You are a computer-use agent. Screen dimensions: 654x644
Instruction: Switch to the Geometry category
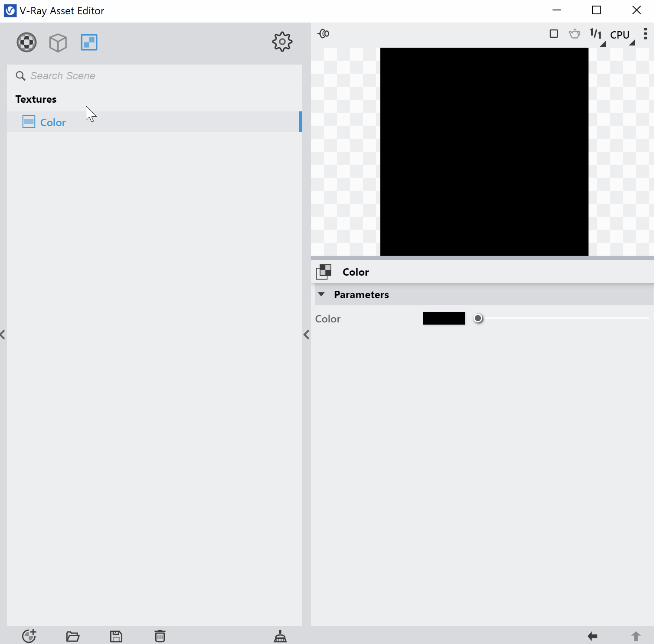tap(58, 42)
